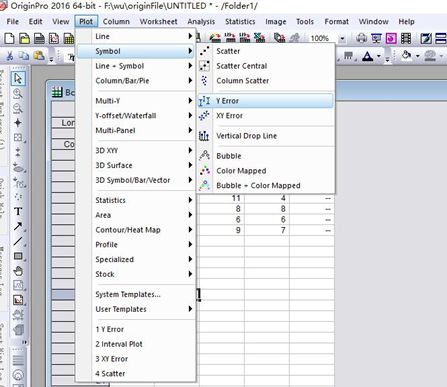Open the 100% zoom dropdown
This screenshot has height=387, width=447.
pyautogui.click(x=342, y=39)
